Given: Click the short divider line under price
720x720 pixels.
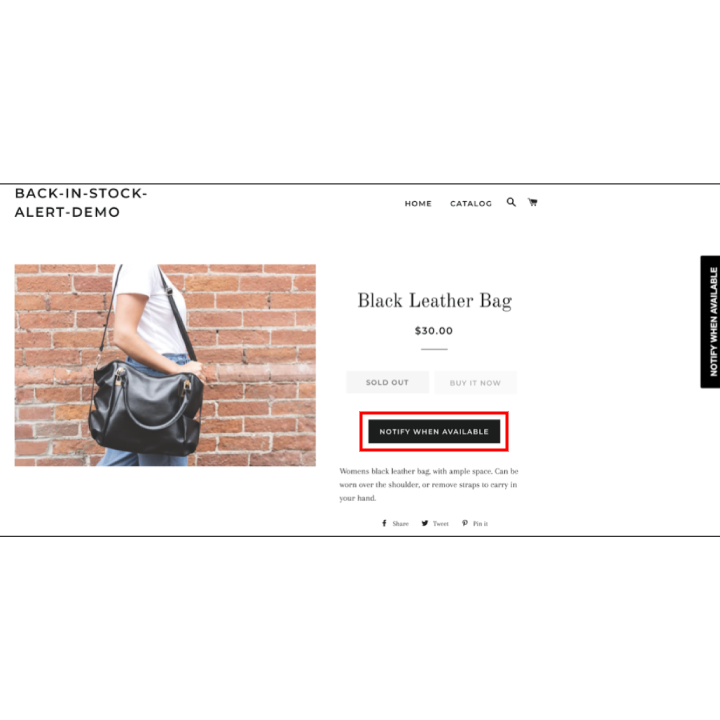Looking at the screenshot, I should pos(434,349).
